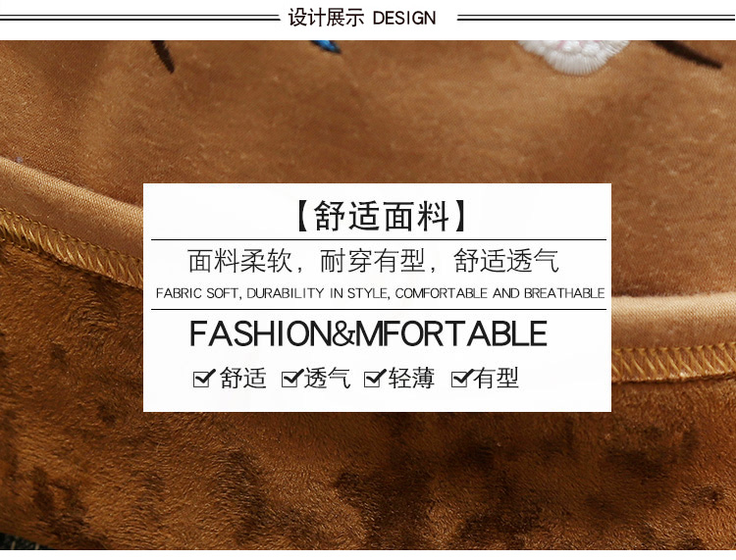This screenshot has height=560, width=736.
Task: Toggle the 透气 checkbox
Action: (x=292, y=378)
